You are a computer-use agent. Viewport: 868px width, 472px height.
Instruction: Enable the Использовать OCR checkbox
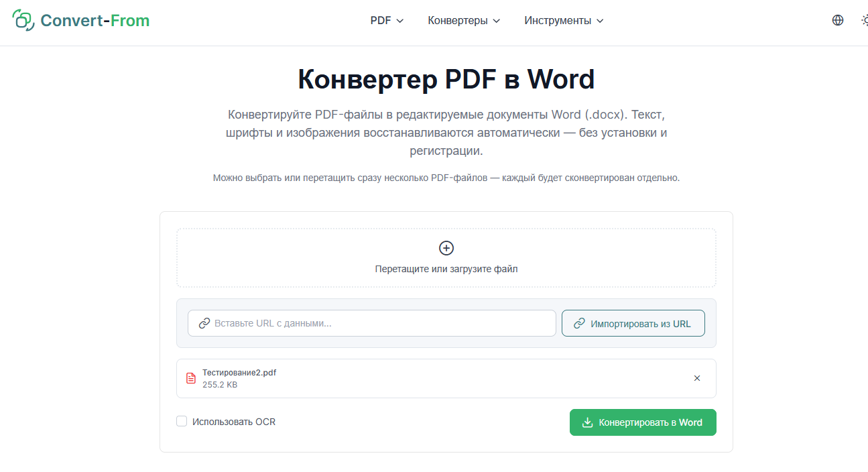tap(182, 421)
